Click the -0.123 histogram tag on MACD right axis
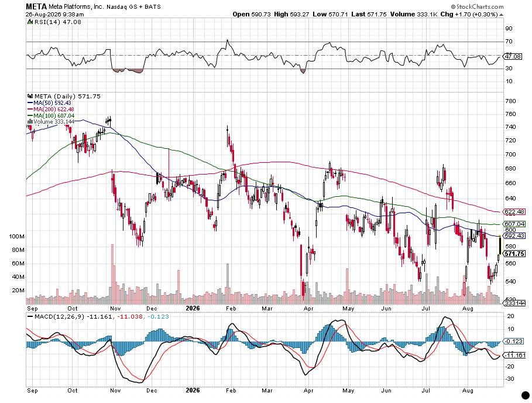 tap(513, 341)
